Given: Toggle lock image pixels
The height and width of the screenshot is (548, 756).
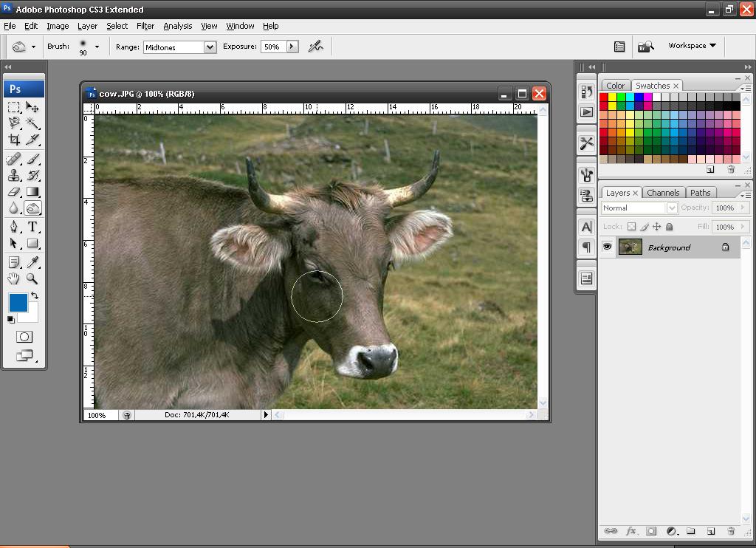Looking at the screenshot, I should pyautogui.click(x=645, y=226).
